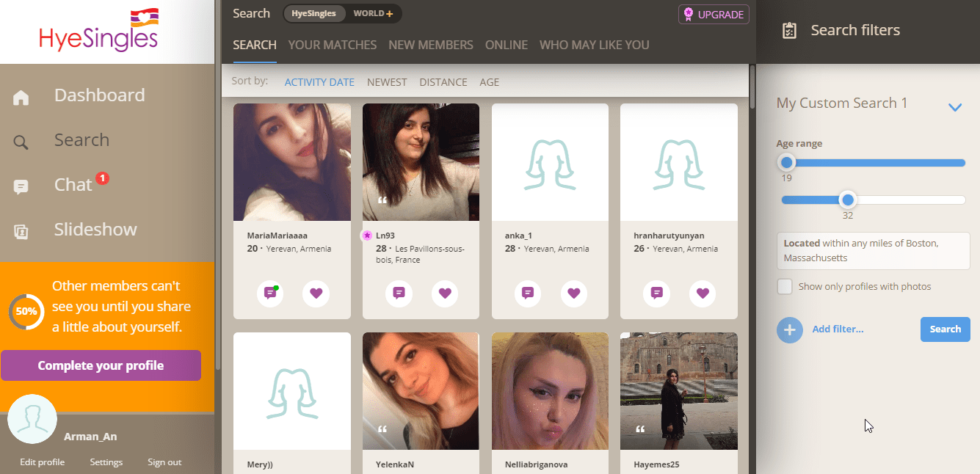
Task: Click the quote icon on YelenkaN's photo
Action: tap(382, 429)
